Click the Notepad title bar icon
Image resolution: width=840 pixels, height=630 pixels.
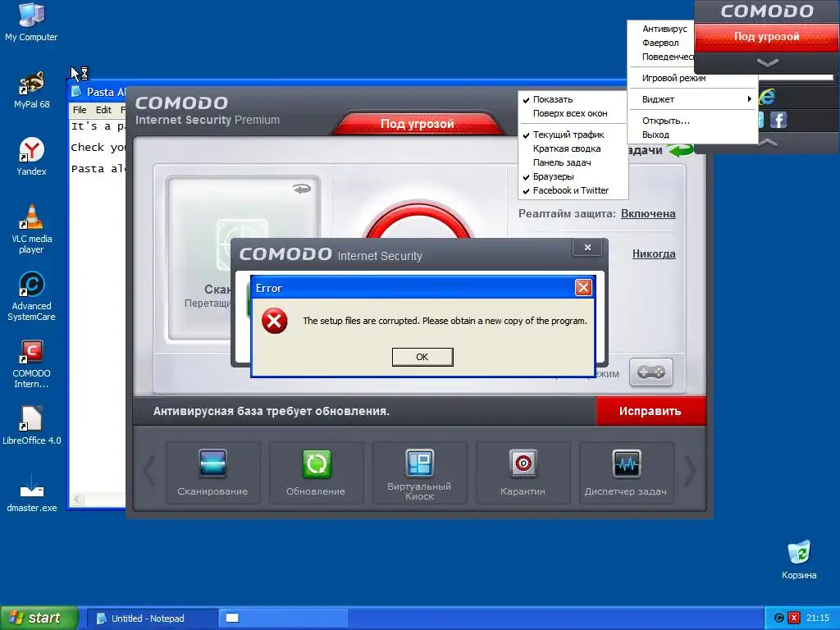click(x=76, y=92)
